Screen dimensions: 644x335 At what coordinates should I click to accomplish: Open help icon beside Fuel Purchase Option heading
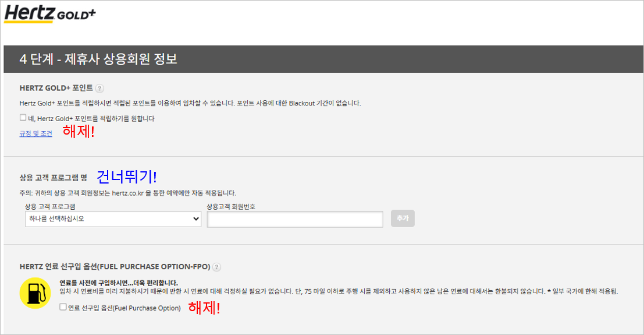[x=216, y=267]
